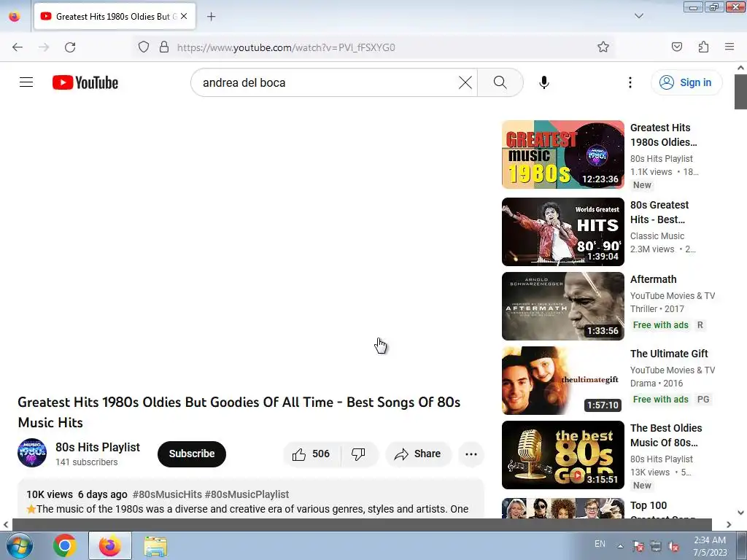Open Greatest Hits 1980s Oldies thumbnail

562,155
